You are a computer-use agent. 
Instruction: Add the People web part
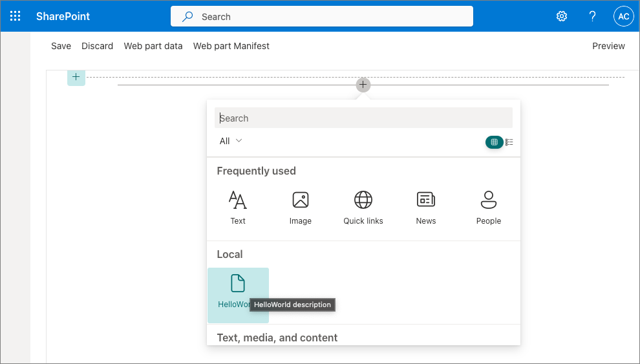[489, 208]
